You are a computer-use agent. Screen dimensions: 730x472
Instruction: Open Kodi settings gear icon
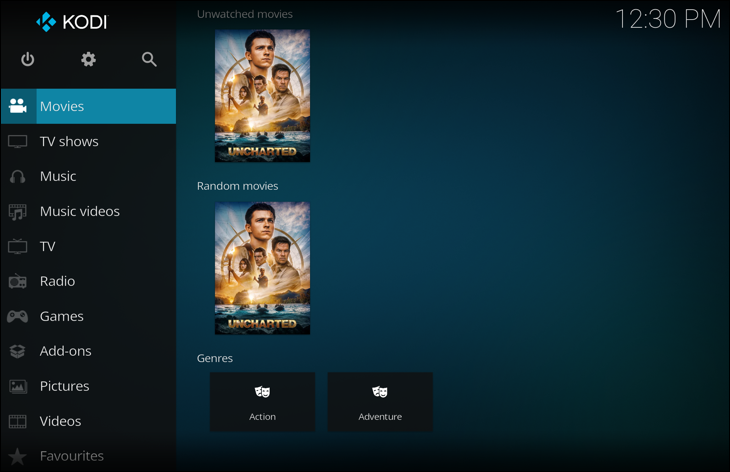click(x=88, y=59)
